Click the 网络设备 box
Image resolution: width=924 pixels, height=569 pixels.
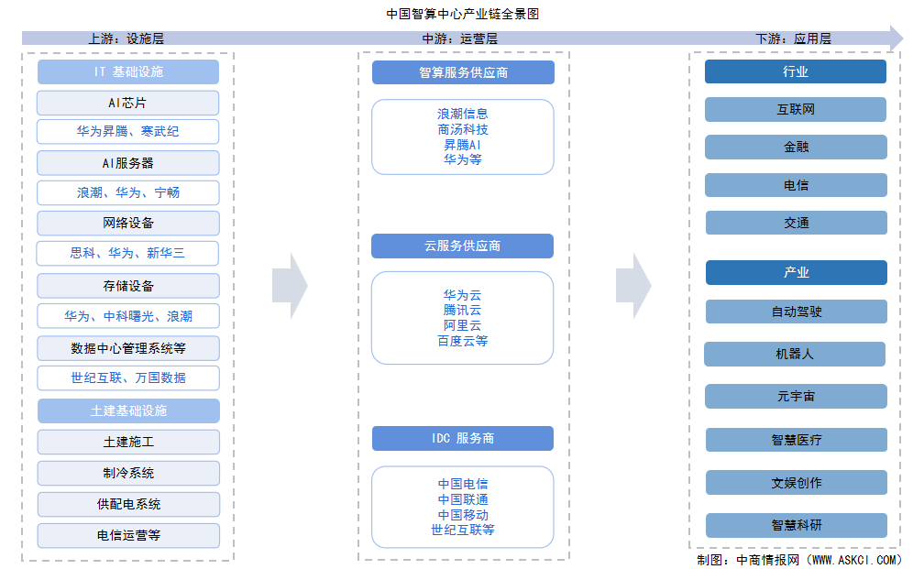click(128, 224)
